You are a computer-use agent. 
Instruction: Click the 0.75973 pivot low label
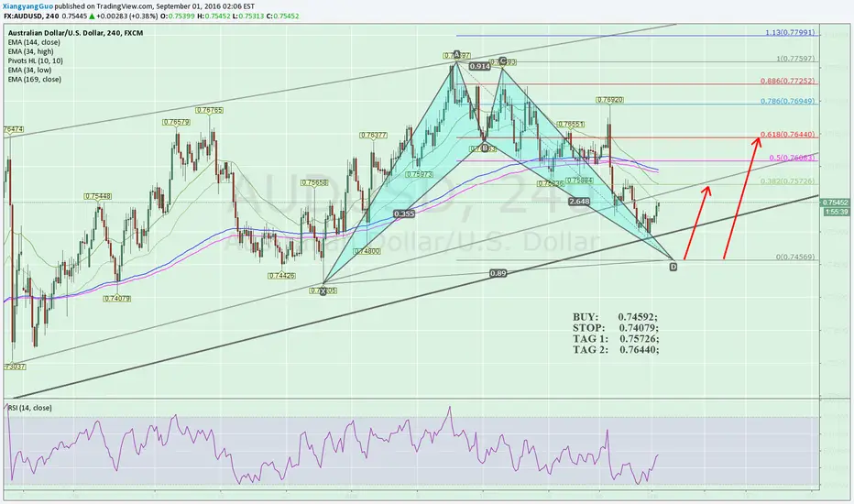point(420,175)
